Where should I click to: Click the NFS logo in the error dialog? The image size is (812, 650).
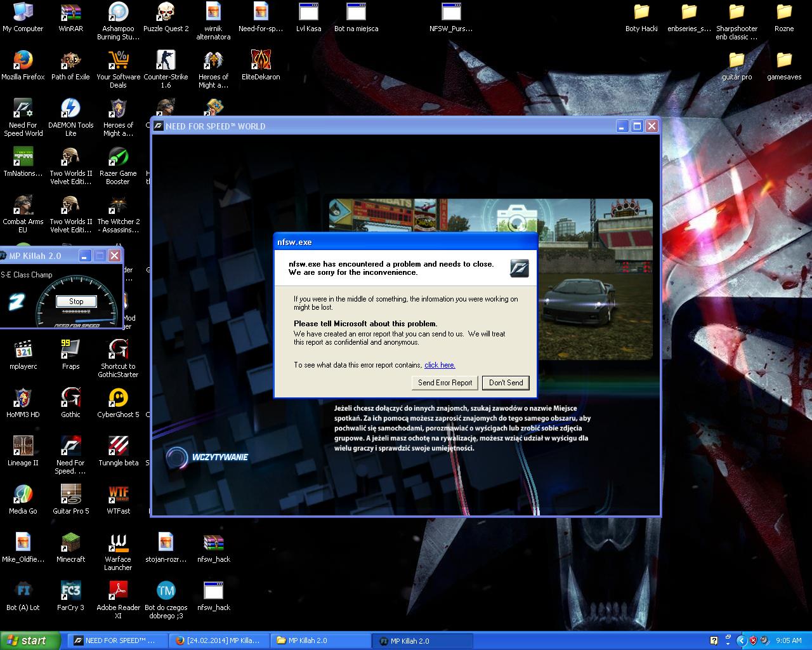click(x=520, y=269)
